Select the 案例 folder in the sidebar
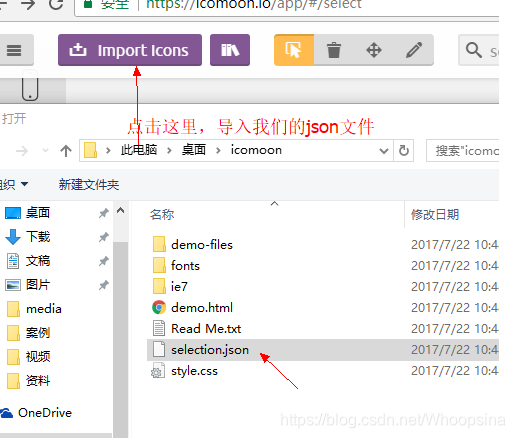This screenshot has height=438, width=515. pyautogui.click(x=38, y=333)
